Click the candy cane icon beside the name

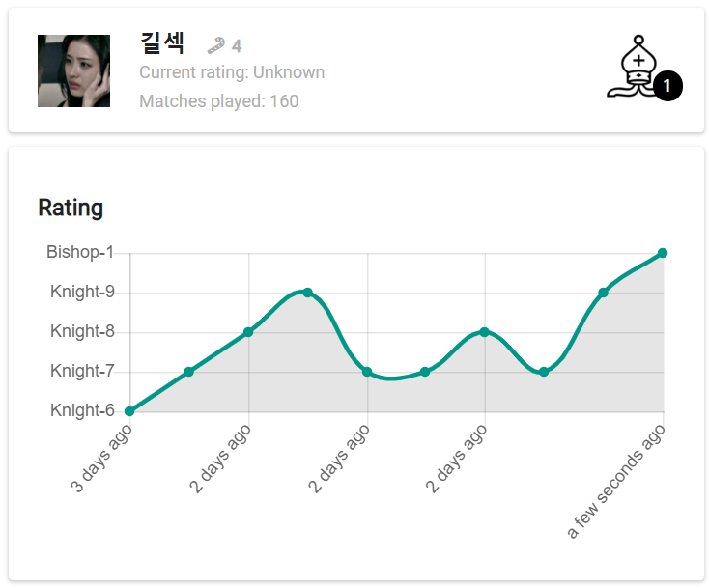(216, 45)
